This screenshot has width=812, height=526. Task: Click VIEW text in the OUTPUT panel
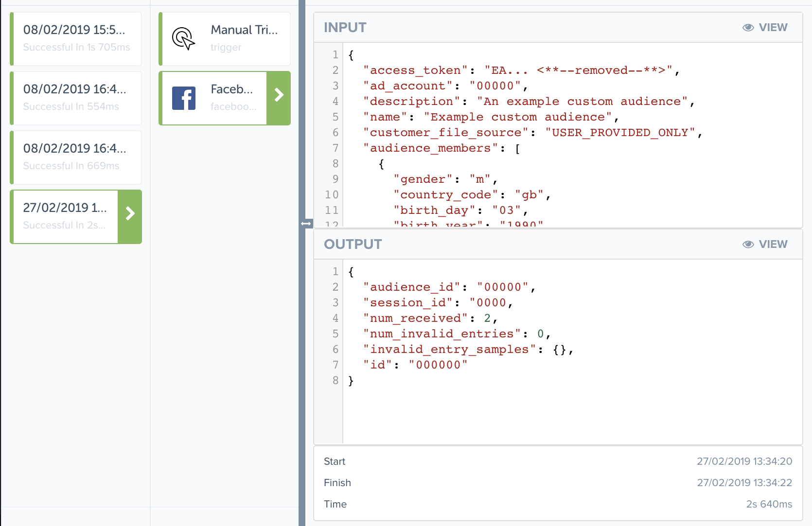[773, 245]
